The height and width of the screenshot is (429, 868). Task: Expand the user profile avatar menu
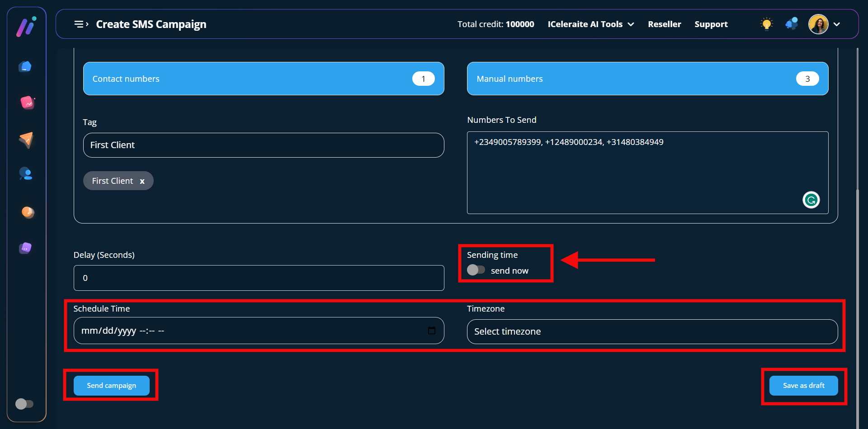[x=824, y=24]
